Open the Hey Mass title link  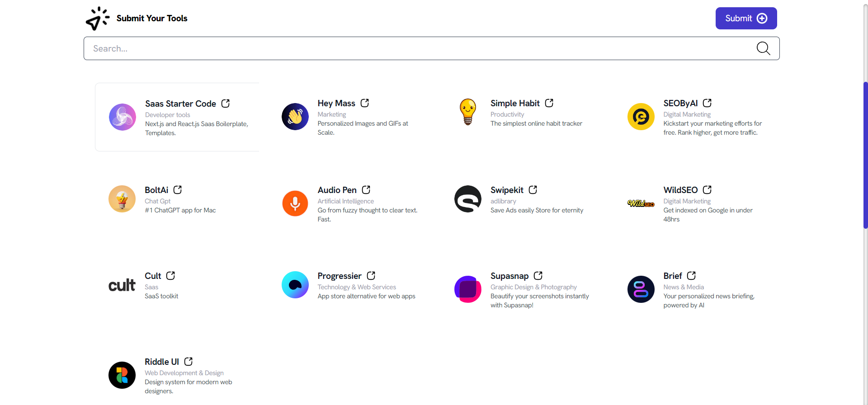pos(336,103)
